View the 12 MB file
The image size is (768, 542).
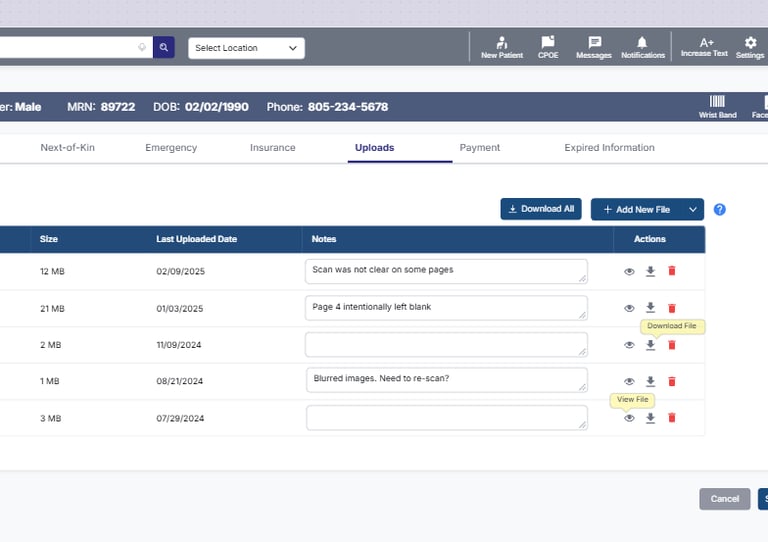click(629, 271)
